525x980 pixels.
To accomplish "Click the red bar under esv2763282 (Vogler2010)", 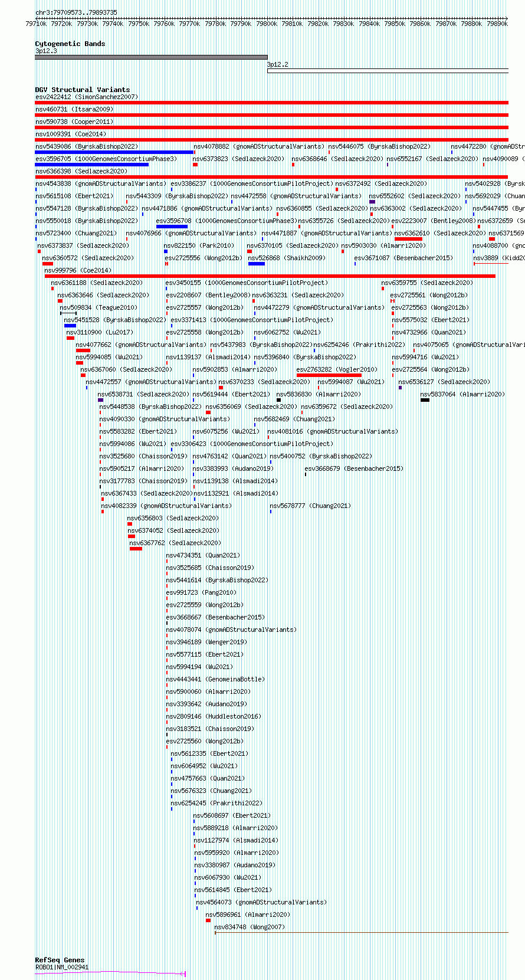I will [x=329, y=375].
